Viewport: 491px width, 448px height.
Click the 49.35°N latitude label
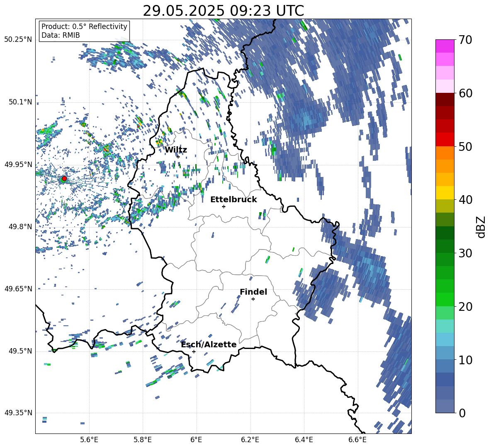(x=18, y=413)
